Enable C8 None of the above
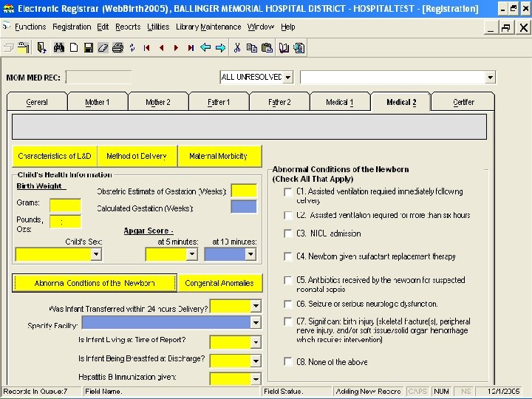This screenshot has height=399, width=532. (287, 362)
